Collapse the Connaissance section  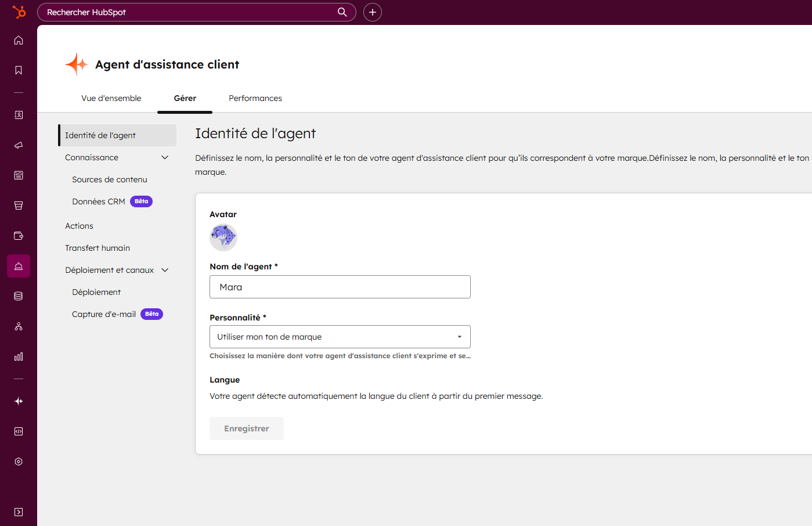click(165, 157)
